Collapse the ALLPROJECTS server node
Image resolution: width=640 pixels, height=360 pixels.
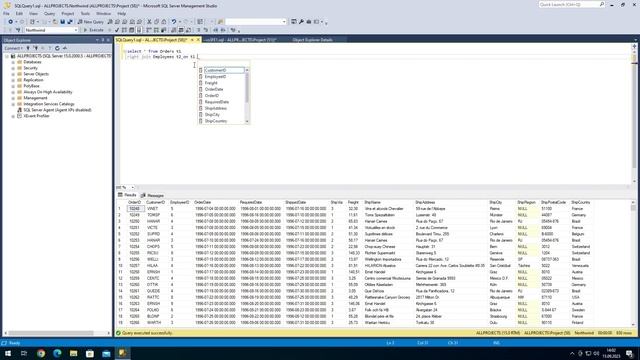tap(7, 56)
